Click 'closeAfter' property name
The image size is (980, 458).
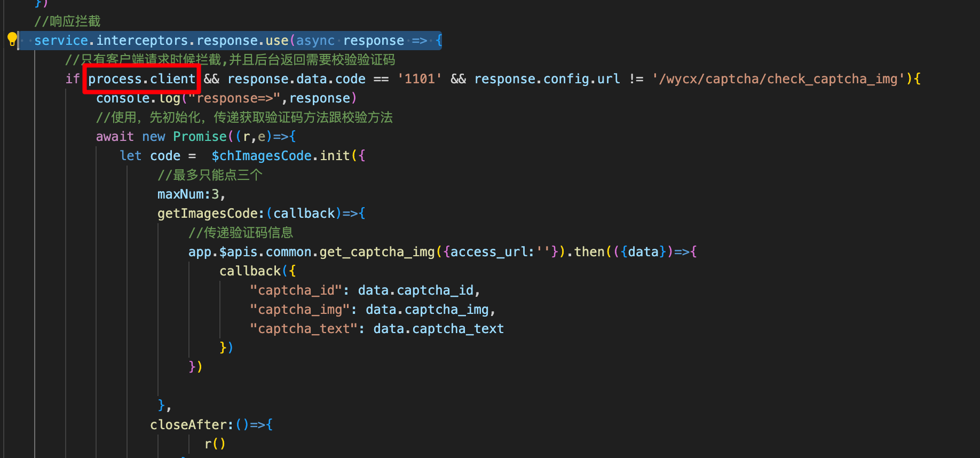(x=188, y=425)
